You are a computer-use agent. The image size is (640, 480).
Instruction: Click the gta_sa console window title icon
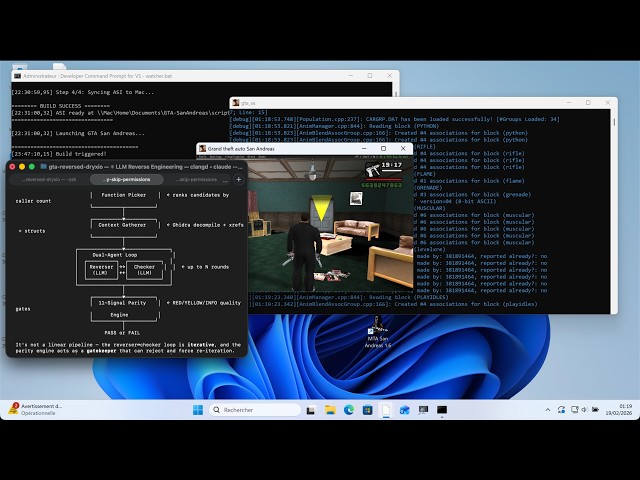click(x=236, y=103)
